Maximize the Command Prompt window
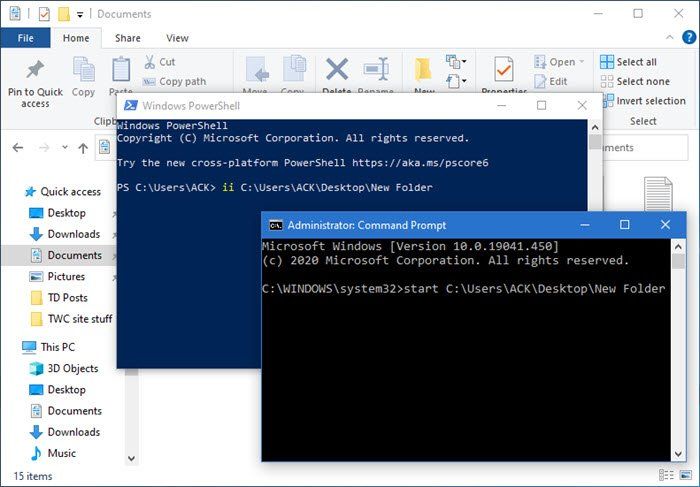This screenshot has height=487, width=700. coord(625,225)
